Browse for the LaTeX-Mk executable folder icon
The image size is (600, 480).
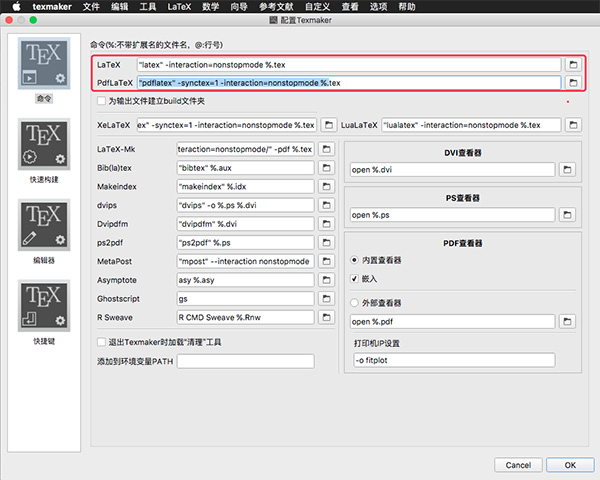coord(326,149)
